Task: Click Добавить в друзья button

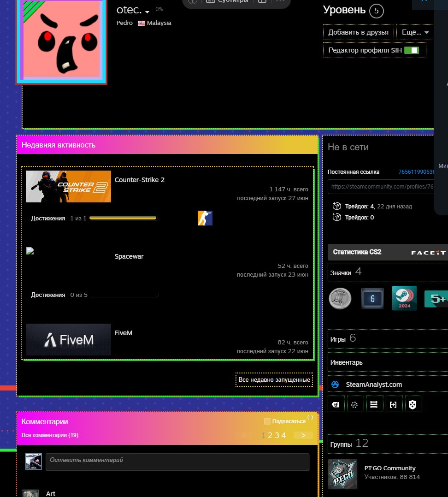Action: tap(358, 32)
